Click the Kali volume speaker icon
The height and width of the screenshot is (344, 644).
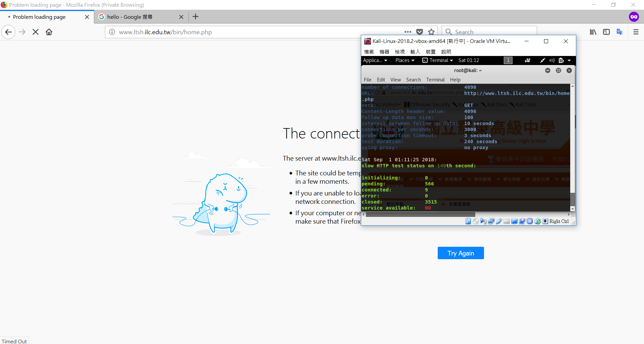(x=552, y=60)
